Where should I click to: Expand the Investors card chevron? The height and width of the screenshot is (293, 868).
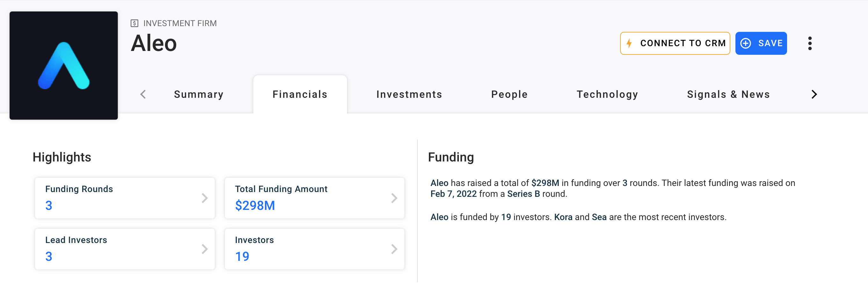394,249
